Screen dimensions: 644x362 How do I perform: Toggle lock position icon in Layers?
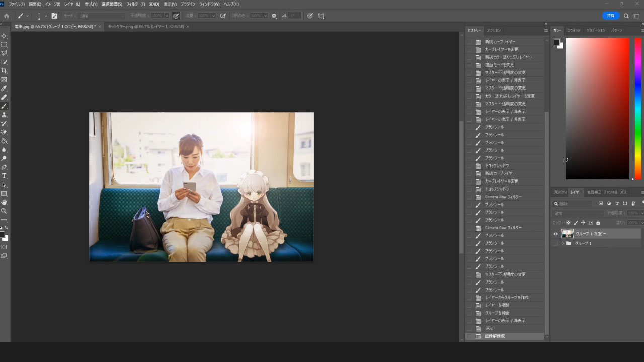pyautogui.click(x=583, y=223)
